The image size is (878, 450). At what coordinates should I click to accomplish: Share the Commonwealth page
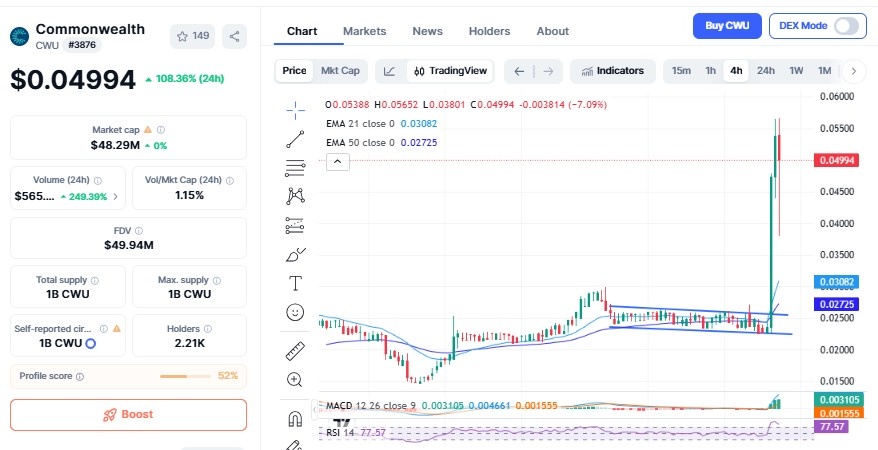pos(235,36)
